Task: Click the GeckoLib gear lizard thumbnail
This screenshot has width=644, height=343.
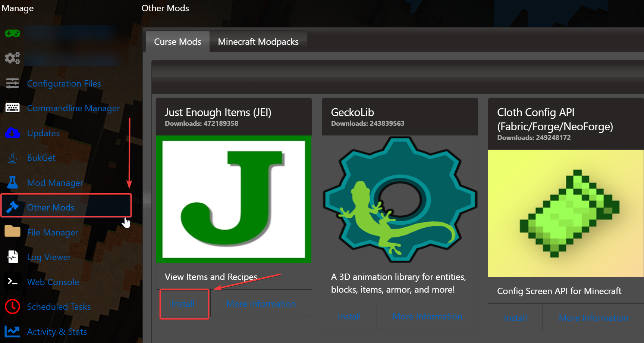Action: (x=400, y=199)
